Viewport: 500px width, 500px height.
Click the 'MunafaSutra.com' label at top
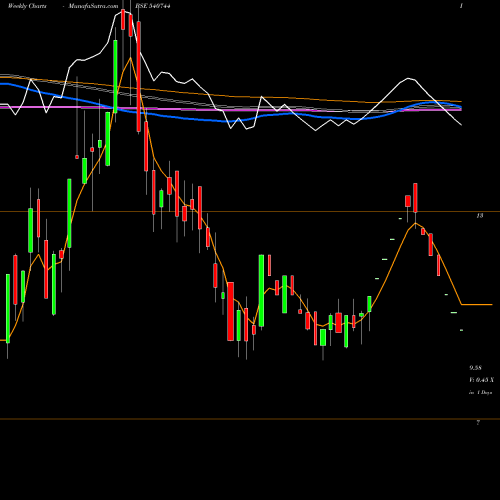tap(93, 6)
